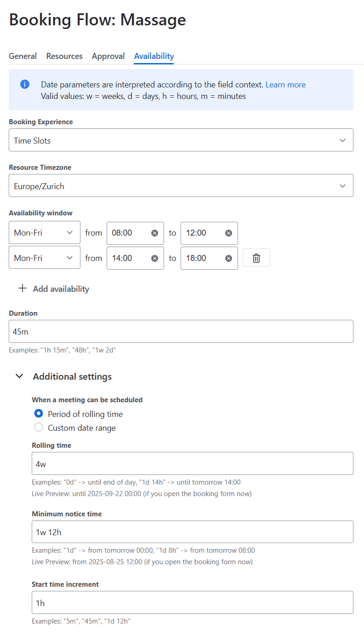Viewport: 364px width, 636px height.
Task: Select Custom date range option
Action: pyautogui.click(x=39, y=428)
